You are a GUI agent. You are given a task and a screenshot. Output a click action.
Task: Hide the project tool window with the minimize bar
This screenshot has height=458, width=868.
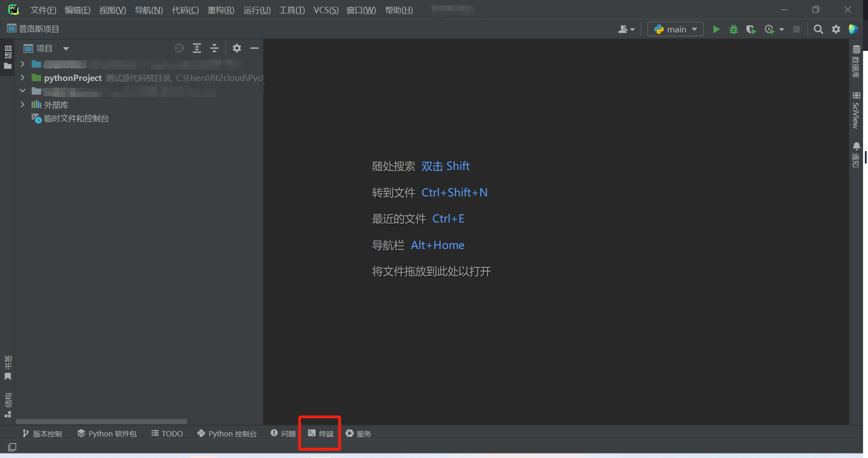coord(254,48)
